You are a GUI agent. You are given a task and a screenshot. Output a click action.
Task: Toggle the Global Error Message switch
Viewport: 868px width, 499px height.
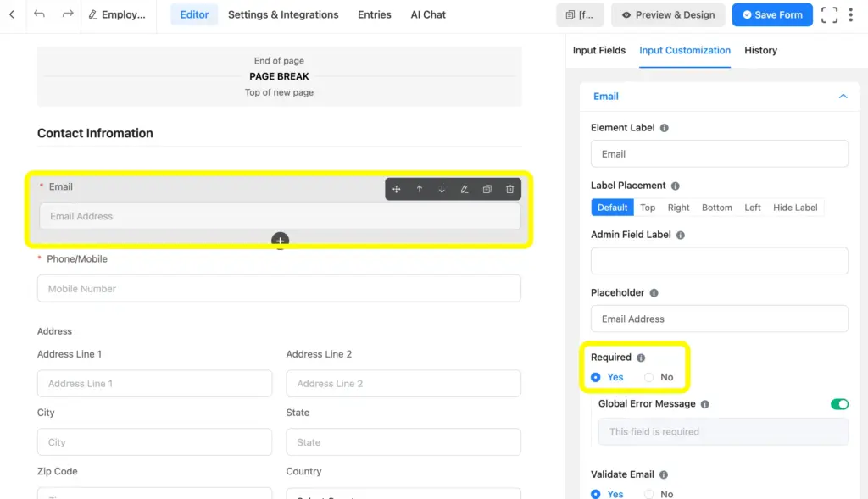click(x=839, y=404)
